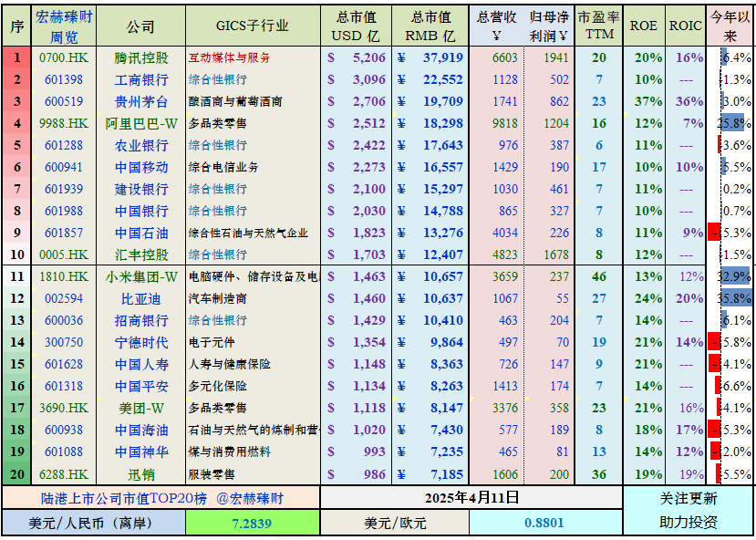Click 汇丰控股's net profit value 1678

pos(549,254)
